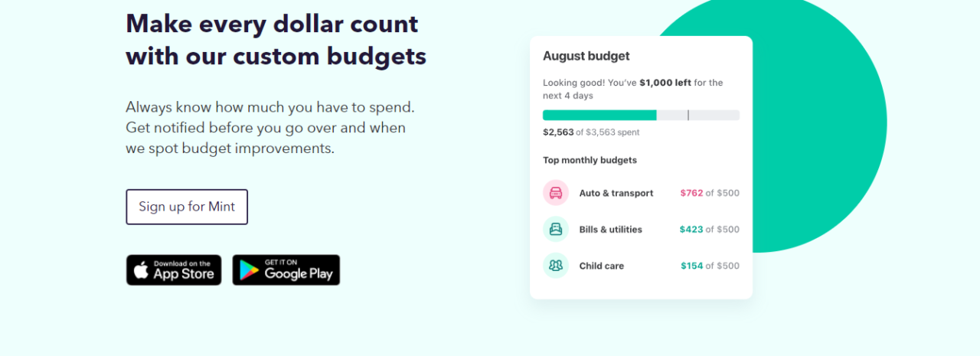Open the August budget card title
Image resolution: width=980 pixels, height=356 pixels.
tap(586, 56)
